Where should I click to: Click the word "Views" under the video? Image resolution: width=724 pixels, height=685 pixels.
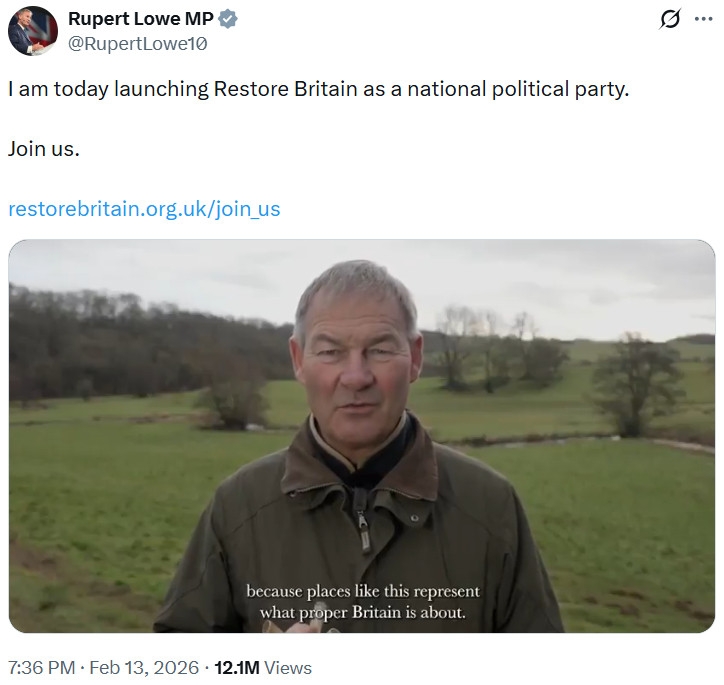click(289, 667)
